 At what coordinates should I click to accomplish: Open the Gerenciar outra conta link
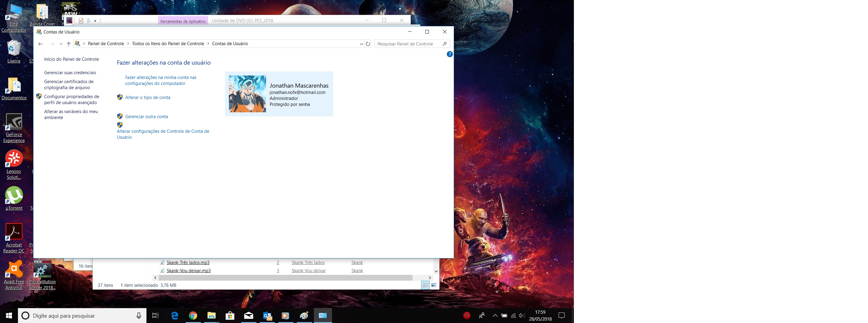pos(146,117)
